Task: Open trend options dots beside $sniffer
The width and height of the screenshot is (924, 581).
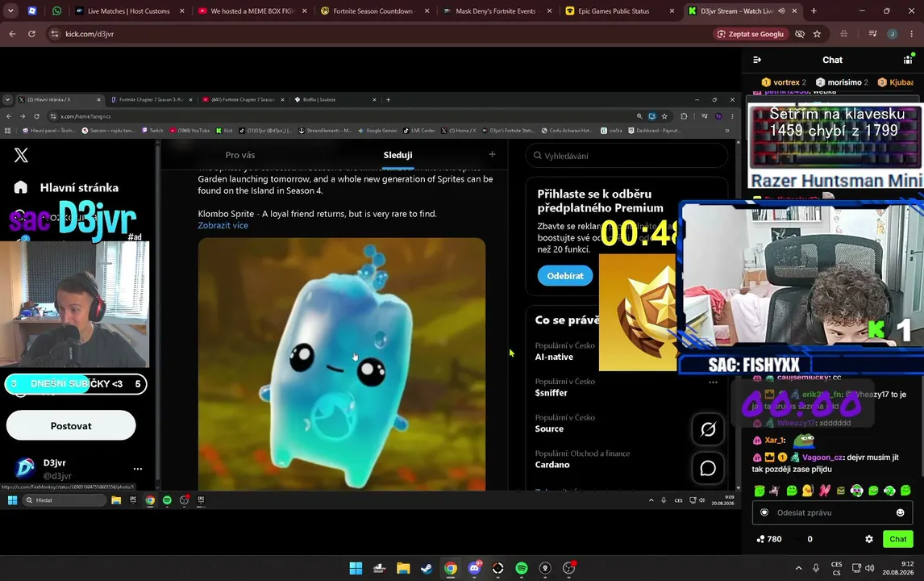Action: point(713,382)
